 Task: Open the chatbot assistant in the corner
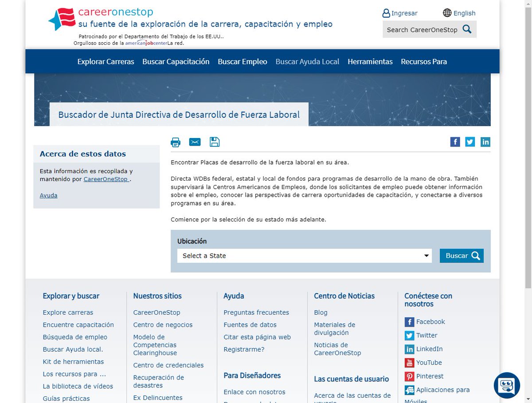(506, 385)
